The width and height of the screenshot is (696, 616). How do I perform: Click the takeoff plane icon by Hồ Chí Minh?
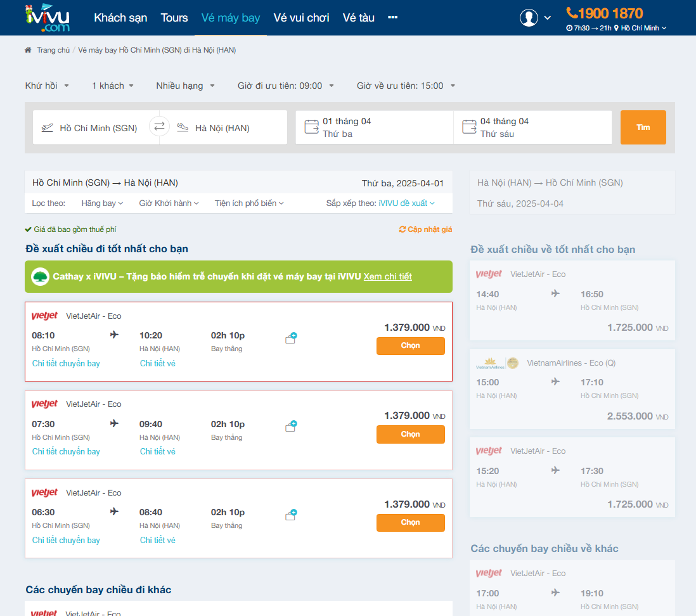(47, 128)
